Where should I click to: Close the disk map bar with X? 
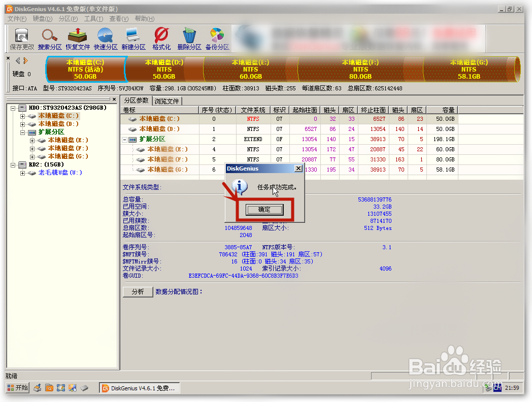point(8,58)
